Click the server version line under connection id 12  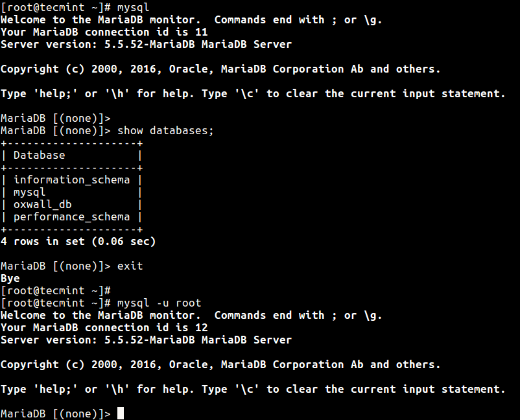(146, 340)
